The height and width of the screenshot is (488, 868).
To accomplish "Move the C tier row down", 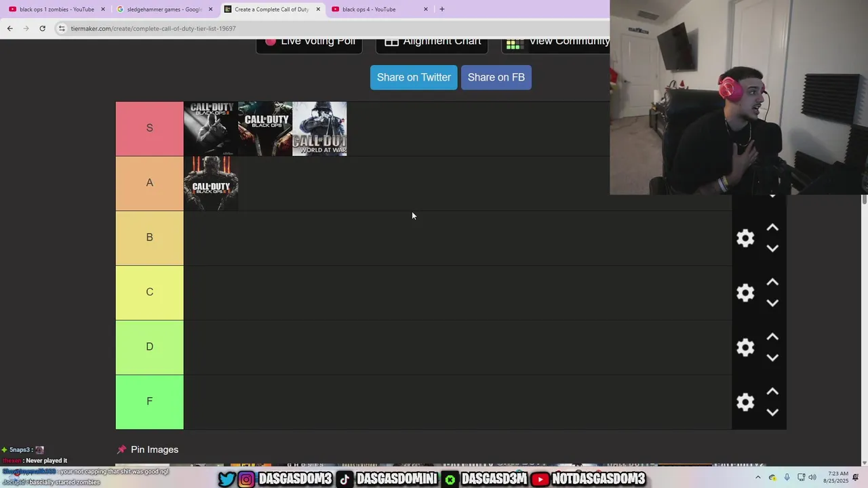I will 772,303.
